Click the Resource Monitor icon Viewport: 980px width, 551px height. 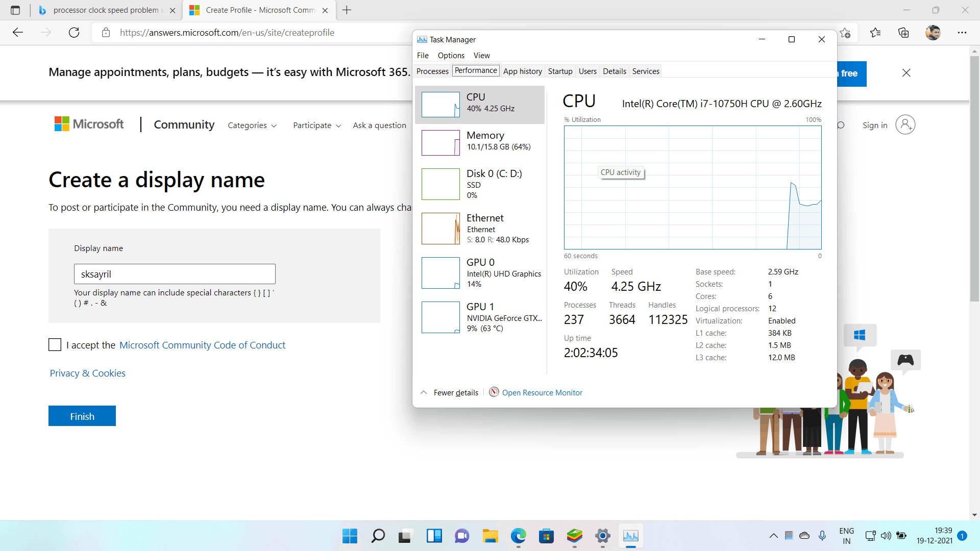(x=494, y=392)
